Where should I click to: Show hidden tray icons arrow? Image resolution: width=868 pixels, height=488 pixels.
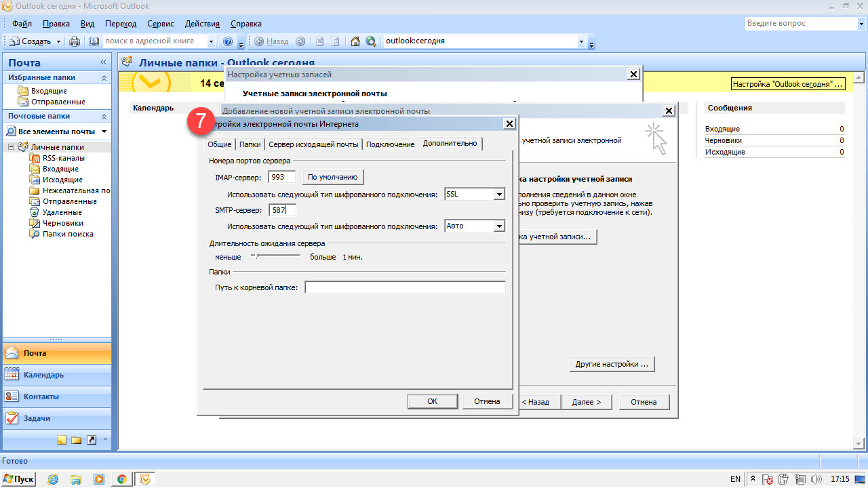coord(753,479)
